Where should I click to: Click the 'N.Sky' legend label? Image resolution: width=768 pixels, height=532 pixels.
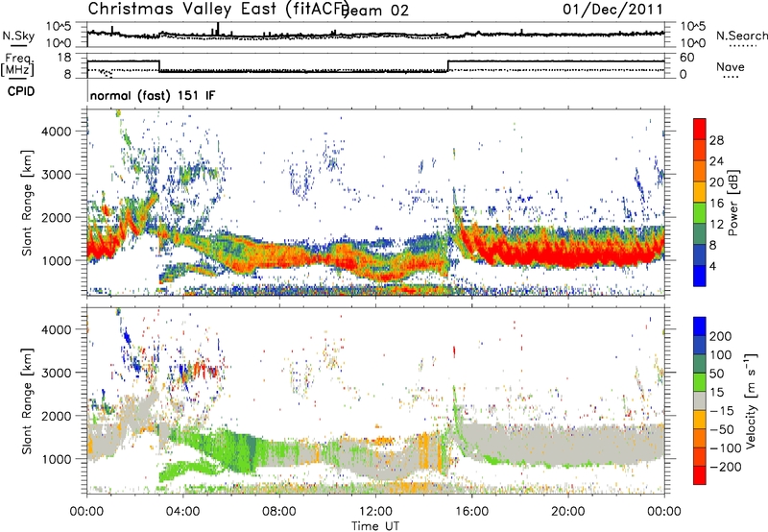(x=18, y=36)
